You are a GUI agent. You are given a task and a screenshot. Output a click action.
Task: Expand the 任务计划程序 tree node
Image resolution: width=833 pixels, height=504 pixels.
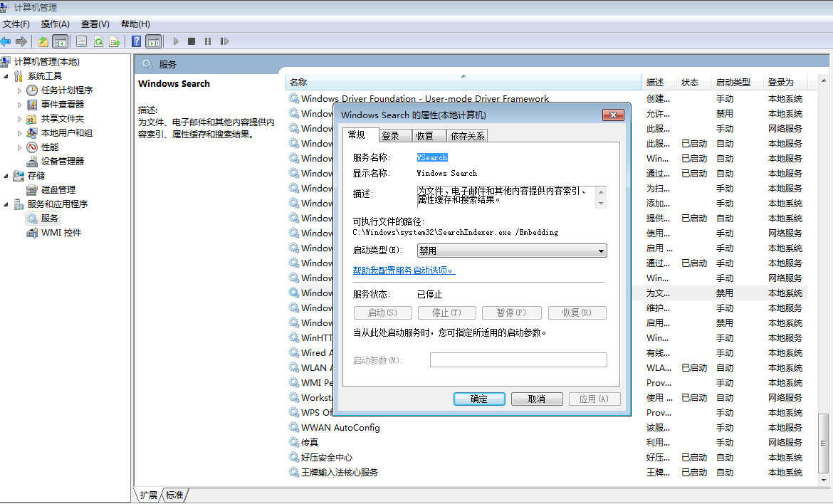(20, 90)
